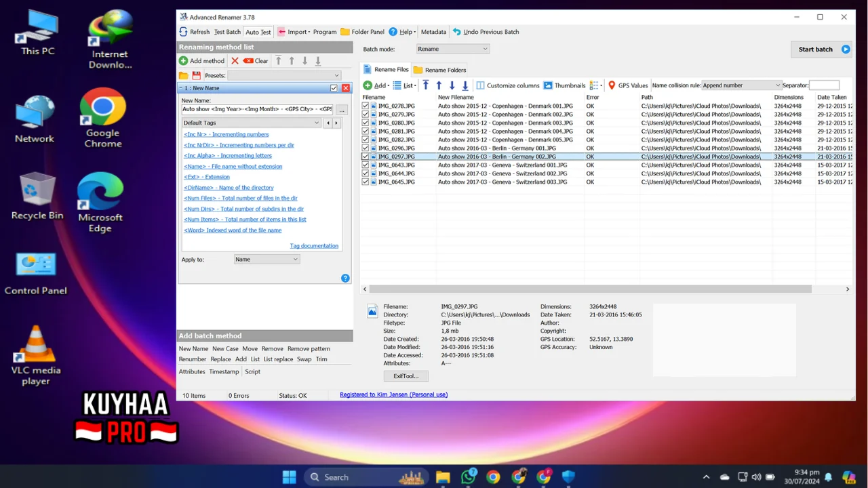Uncheck the IMG_0281.JPG checkbox
The height and width of the screenshot is (488, 868).
(366, 131)
